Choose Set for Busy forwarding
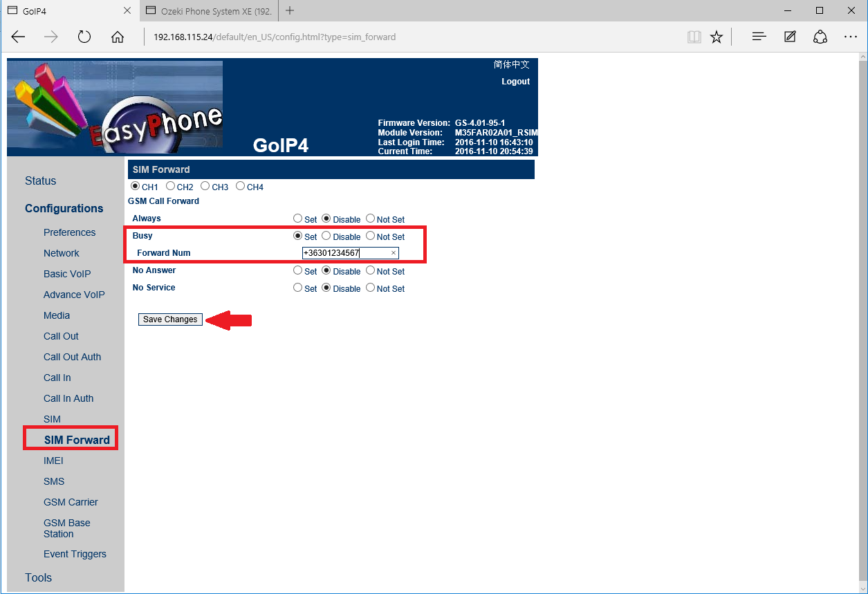The height and width of the screenshot is (594, 868). (298, 236)
